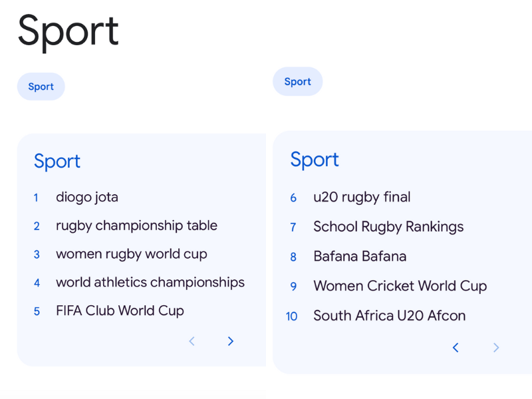Open School Rugby Rankings topic
The image size is (532, 399).
pos(388,227)
